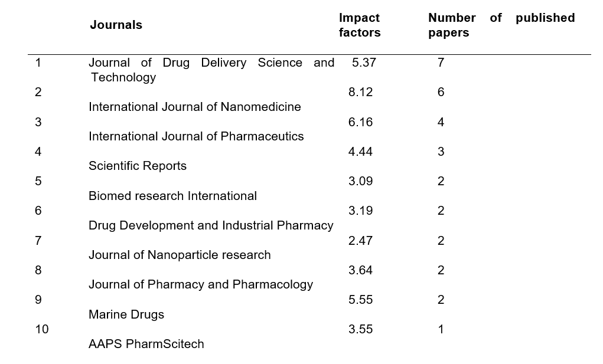Select the AAPS PharmScitech entry
The height and width of the screenshot is (364, 603).
coord(146,344)
